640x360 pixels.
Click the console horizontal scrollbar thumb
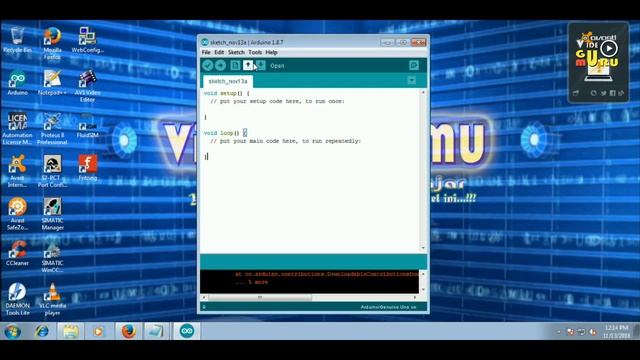point(260,298)
